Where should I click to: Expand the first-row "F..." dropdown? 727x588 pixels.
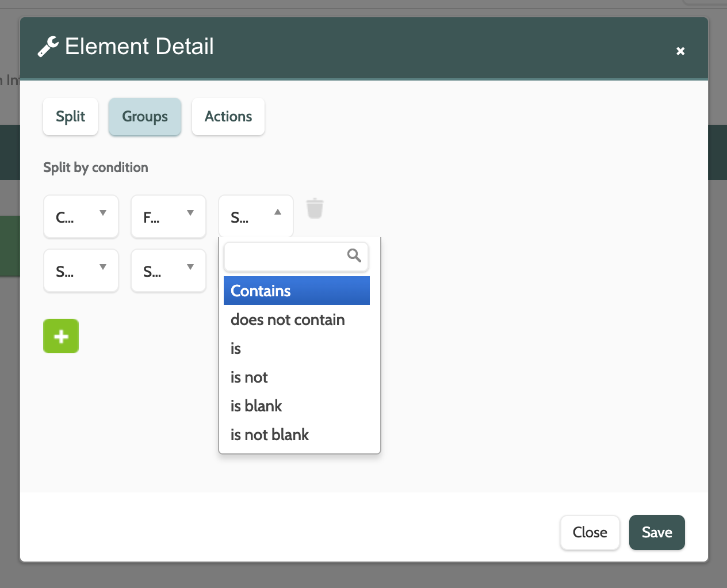(x=169, y=216)
